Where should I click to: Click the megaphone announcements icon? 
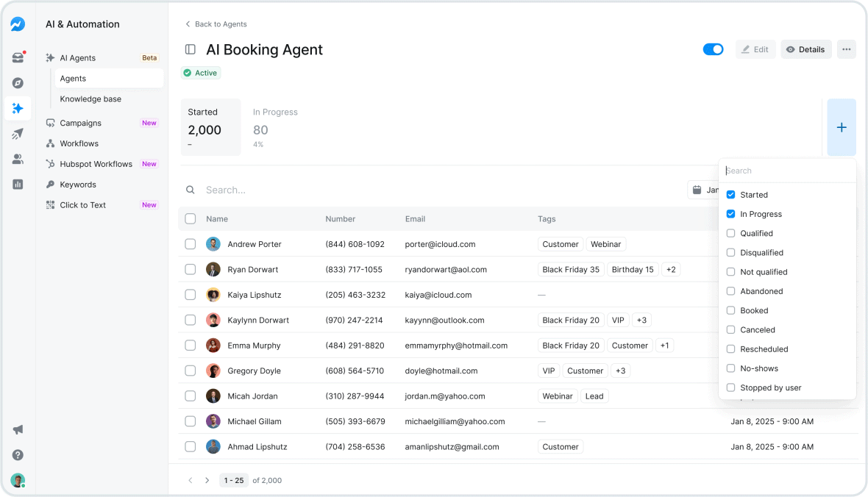(18, 429)
